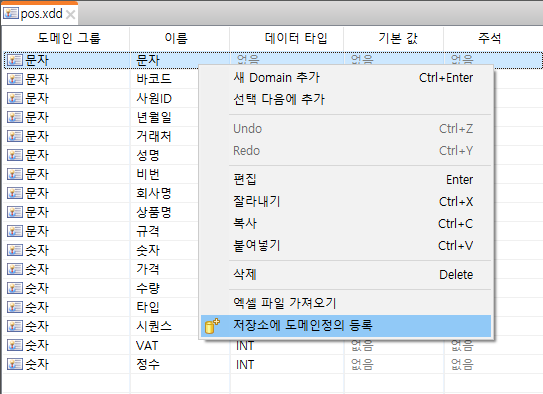This screenshot has height=394, width=543.
Task: Click INT data type in 정수 row
Action: 245,365
